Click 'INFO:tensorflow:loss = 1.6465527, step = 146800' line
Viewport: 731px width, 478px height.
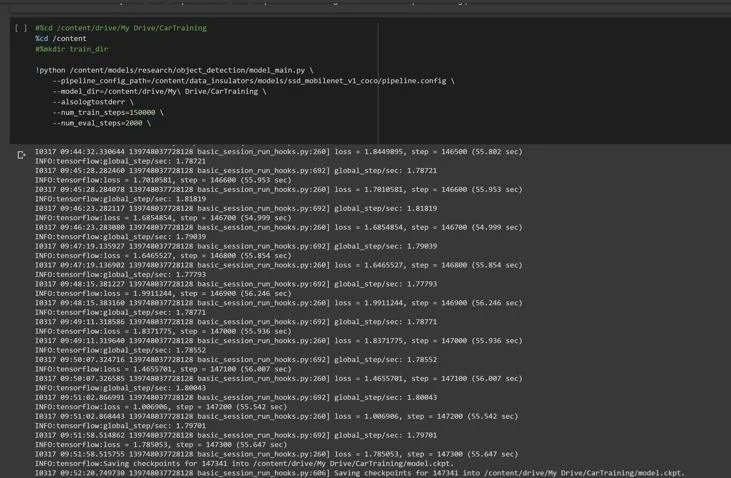tap(163, 256)
